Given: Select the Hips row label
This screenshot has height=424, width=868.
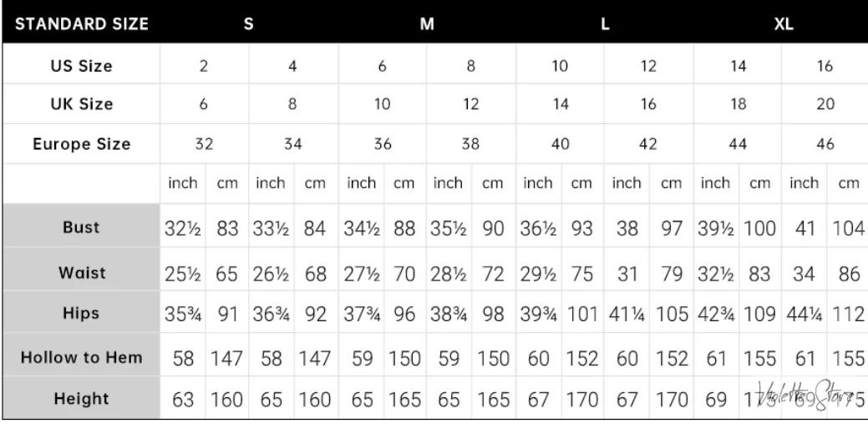Looking at the screenshot, I should tap(81, 314).
